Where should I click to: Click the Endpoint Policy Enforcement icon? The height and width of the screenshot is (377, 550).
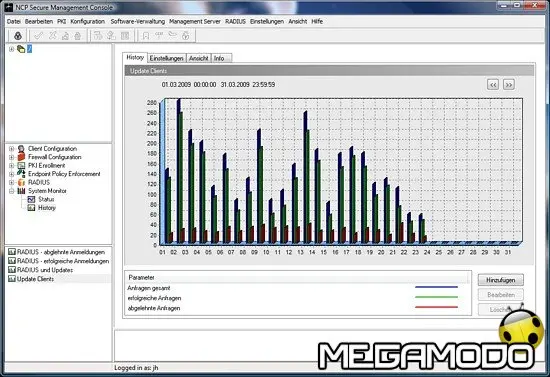[21, 174]
